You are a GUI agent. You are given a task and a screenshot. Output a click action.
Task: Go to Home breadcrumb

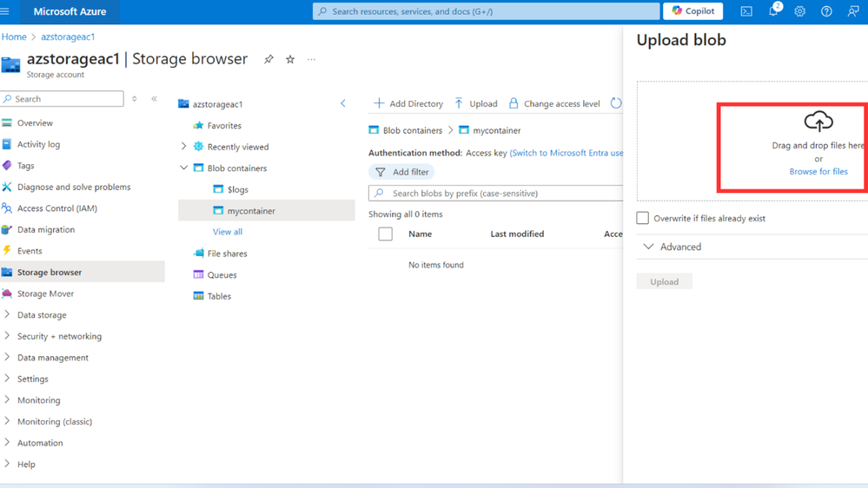point(14,36)
